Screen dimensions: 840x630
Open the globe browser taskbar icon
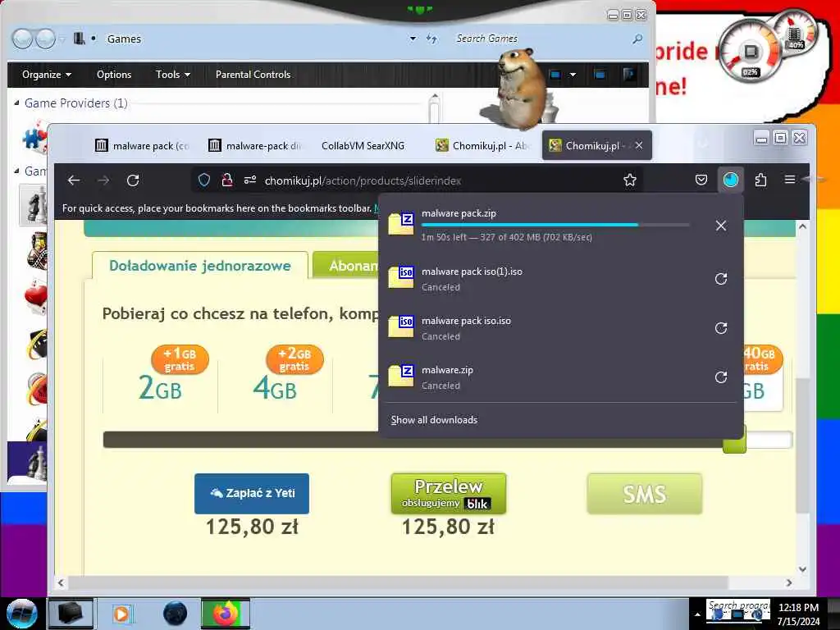tap(175, 614)
